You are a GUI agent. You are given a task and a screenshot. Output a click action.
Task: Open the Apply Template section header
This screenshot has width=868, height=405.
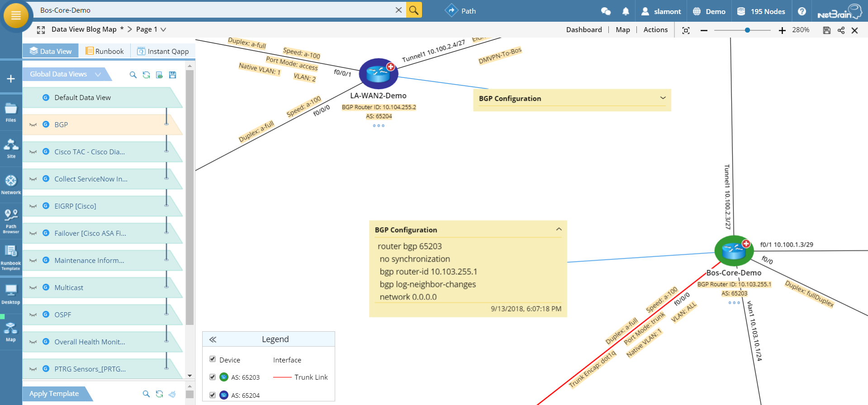click(x=54, y=394)
